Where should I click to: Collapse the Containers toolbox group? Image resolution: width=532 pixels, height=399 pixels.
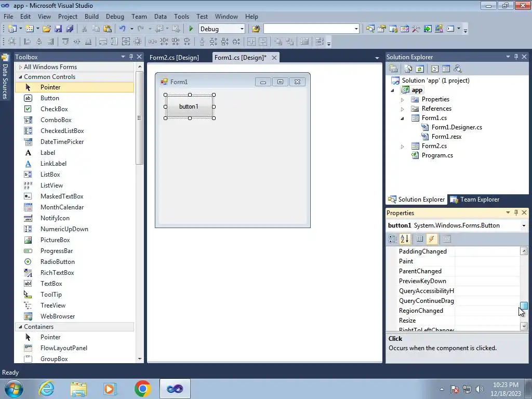[20, 327]
